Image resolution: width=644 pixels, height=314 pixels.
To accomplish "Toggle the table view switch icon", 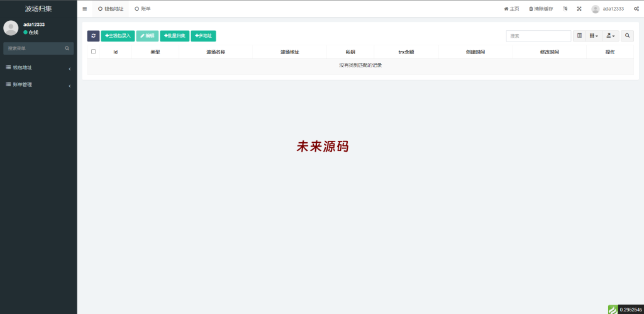I will pyautogui.click(x=579, y=36).
